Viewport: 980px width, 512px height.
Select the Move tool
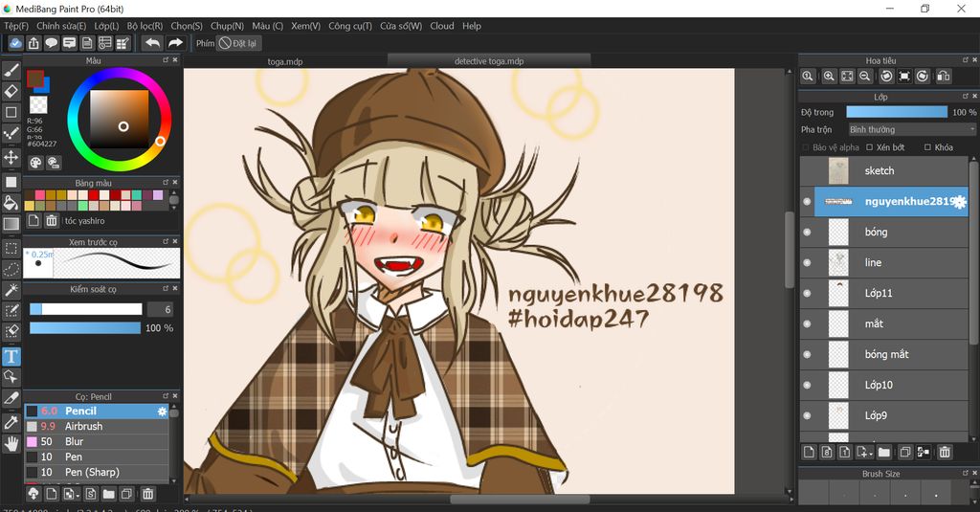tap(11, 156)
